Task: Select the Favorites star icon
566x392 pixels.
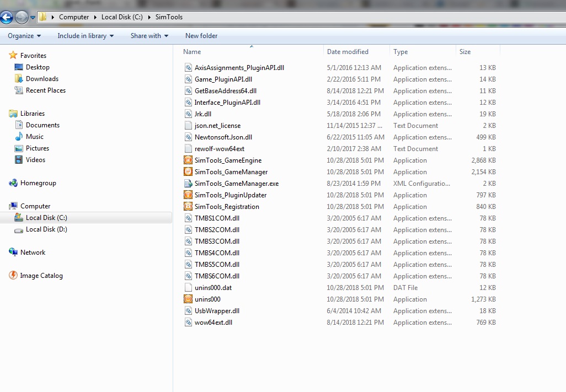Action: click(13, 55)
